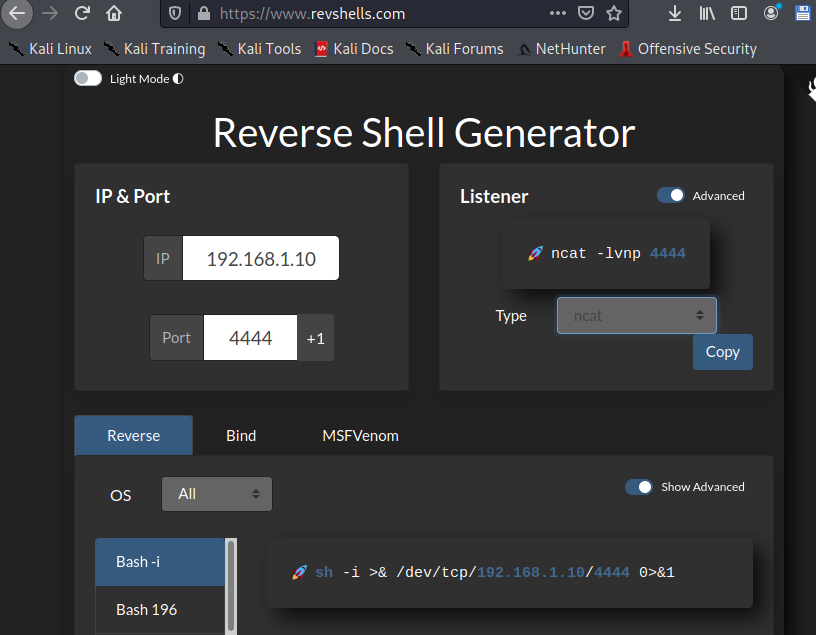Select Bash 196 shell entry

(159, 609)
